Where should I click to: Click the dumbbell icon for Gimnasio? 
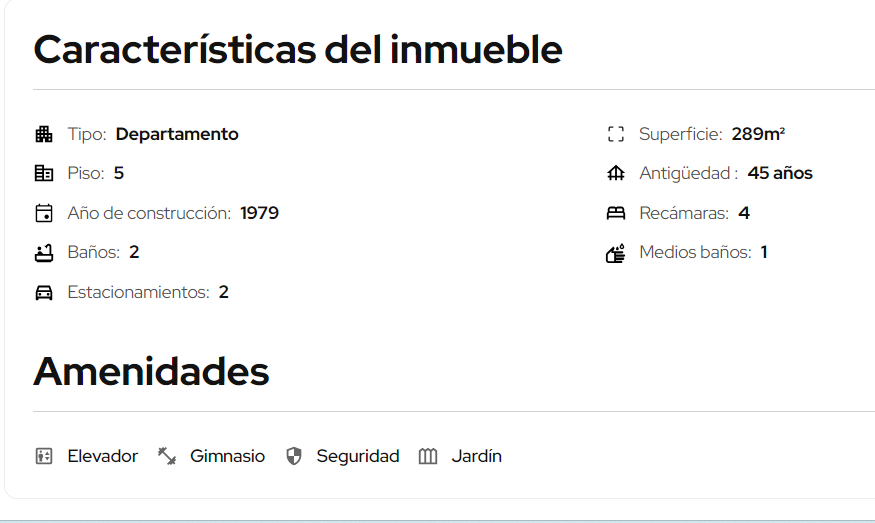point(166,456)
